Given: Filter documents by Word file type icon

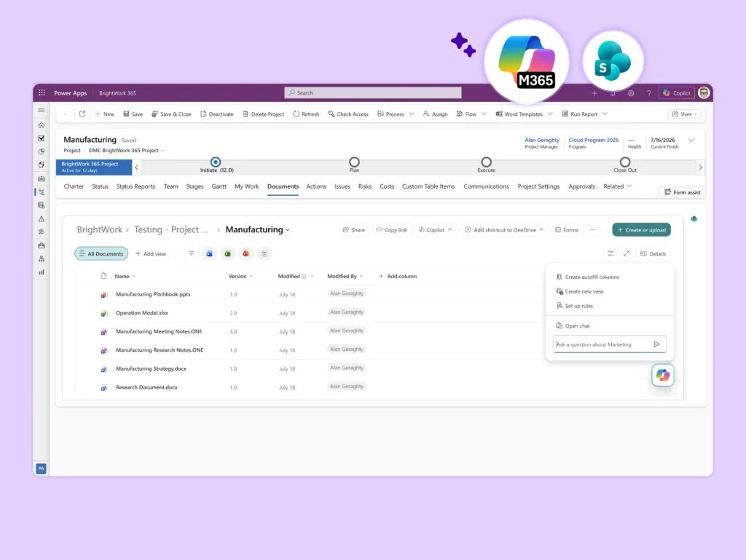Looking at the screenshot, I should tap(209, 254).
